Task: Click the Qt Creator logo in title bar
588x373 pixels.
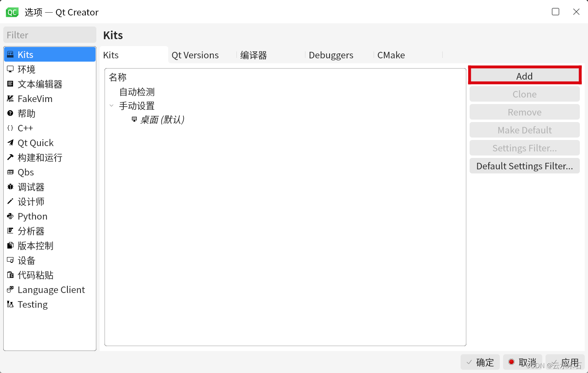Action: [x=12, y=12]
